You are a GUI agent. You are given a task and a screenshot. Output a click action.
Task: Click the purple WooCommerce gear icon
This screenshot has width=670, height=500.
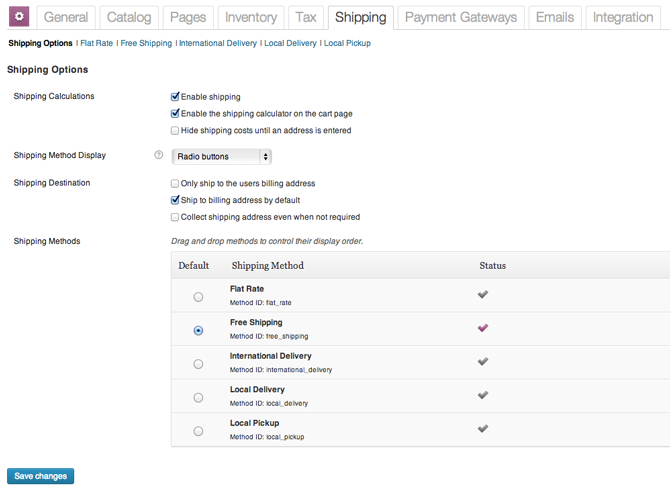(x=19, y=17)
